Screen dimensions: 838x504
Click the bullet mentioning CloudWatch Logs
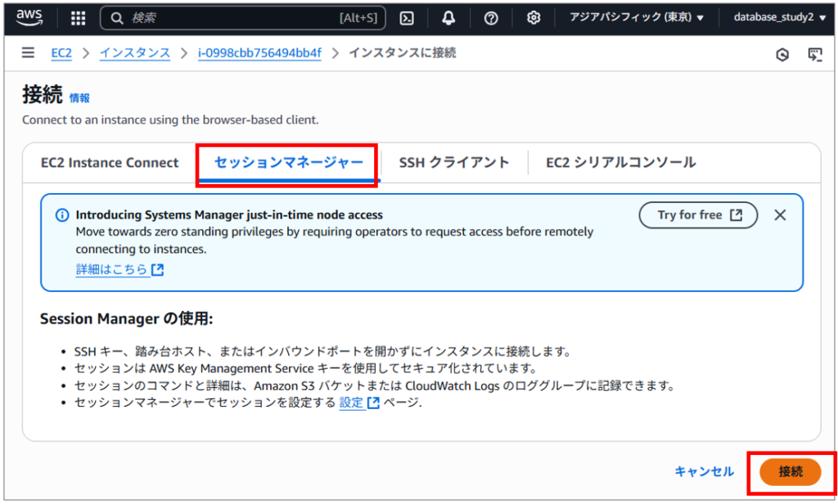(x=375, y=386)
